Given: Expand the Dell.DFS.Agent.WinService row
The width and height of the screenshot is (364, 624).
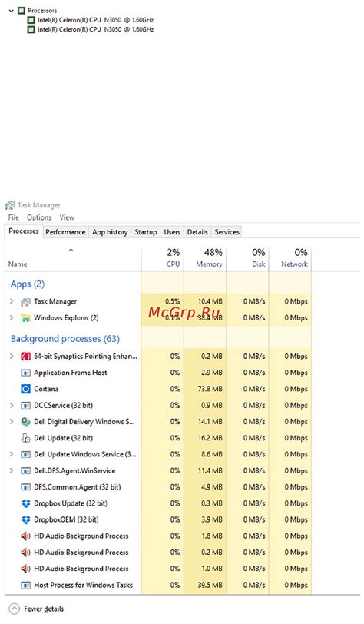Looking at the screenshot, I should (x=12, y=471).
